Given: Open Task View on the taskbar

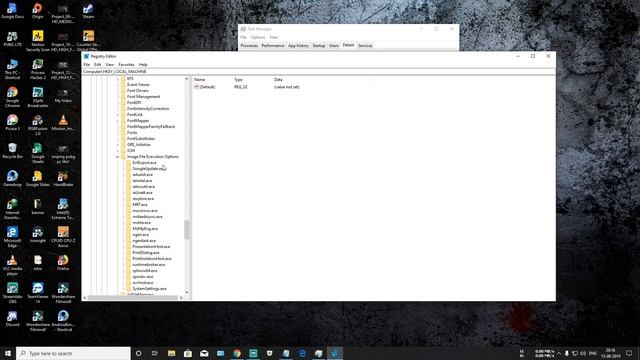Looking at the screenshot, I should pos(155,353).
